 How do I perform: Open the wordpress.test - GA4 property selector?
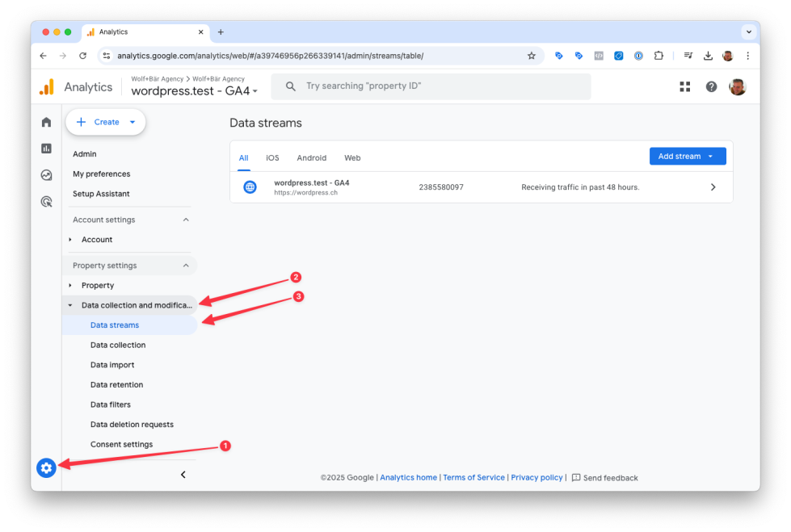point(194,90)
